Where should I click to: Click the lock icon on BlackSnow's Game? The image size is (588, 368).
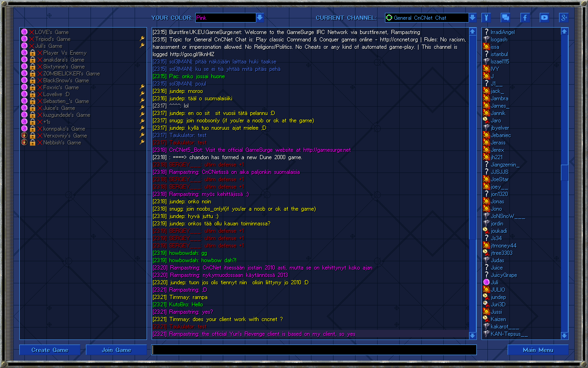33,80
